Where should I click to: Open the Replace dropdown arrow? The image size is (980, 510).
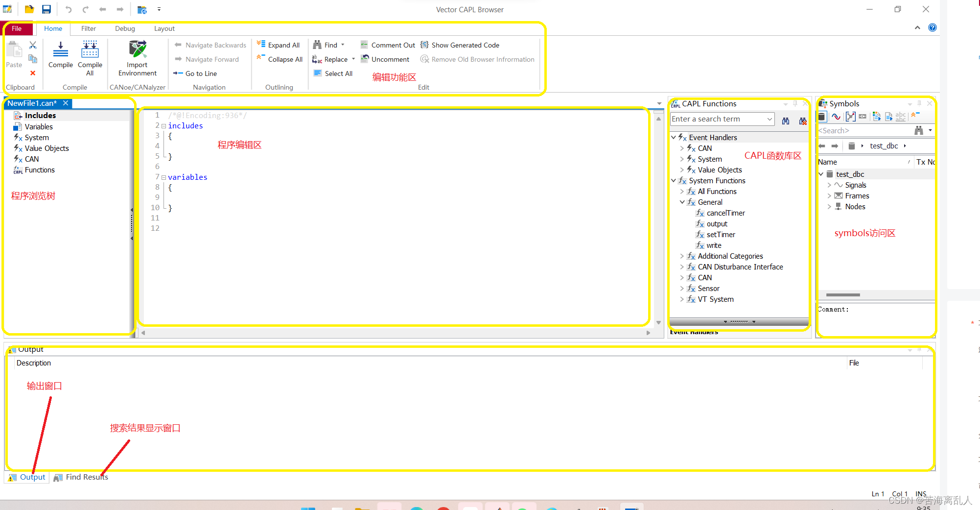[353, 59]
